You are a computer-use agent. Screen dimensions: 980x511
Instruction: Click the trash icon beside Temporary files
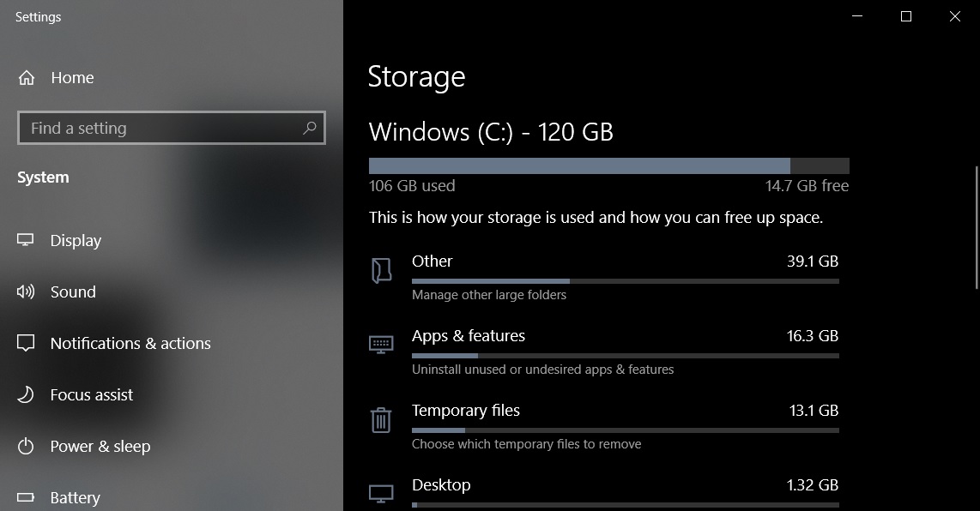[381, 420]
